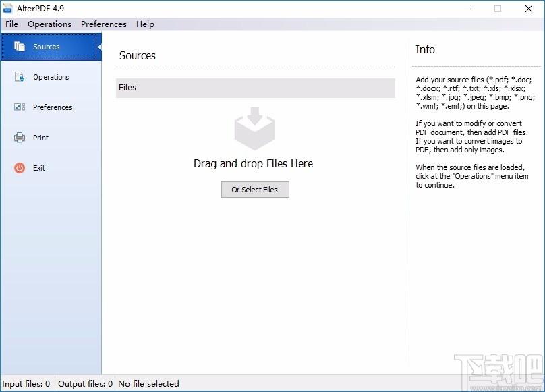This screenshot has width=545, height=392.
Task: Switch to Preferences label in sidebar
Action: point(53,107)
